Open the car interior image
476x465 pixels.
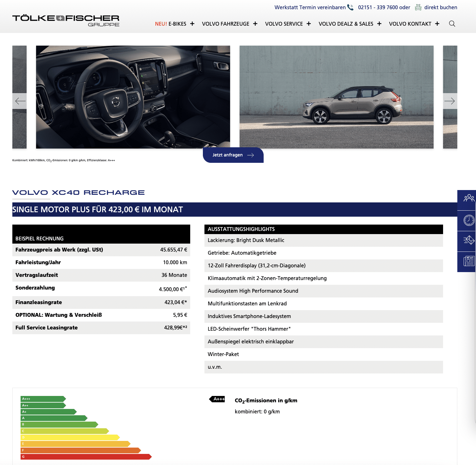coord(133,97)
